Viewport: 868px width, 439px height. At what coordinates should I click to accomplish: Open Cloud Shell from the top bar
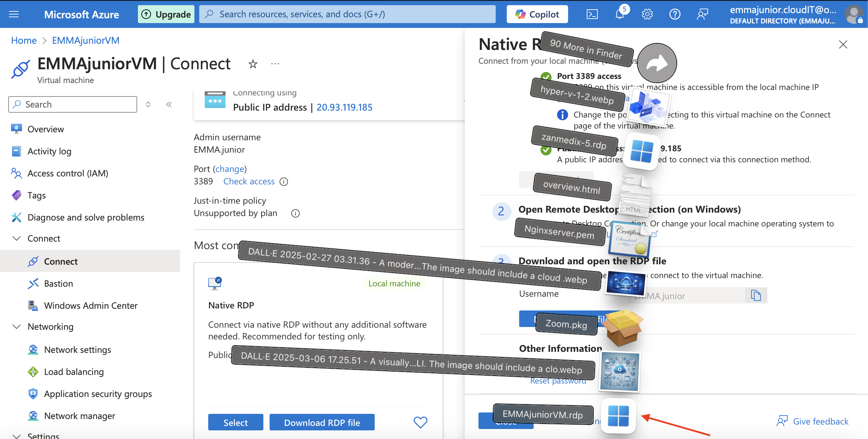(592, 14)
